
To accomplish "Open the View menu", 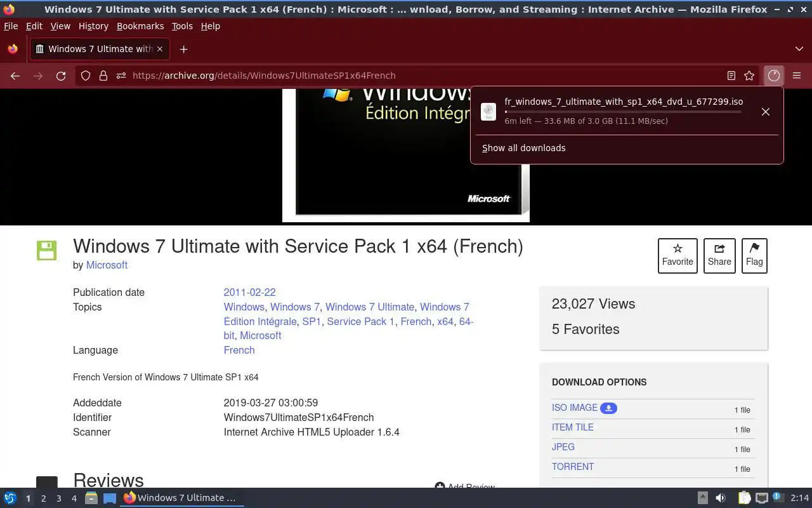I will [60, 26].
